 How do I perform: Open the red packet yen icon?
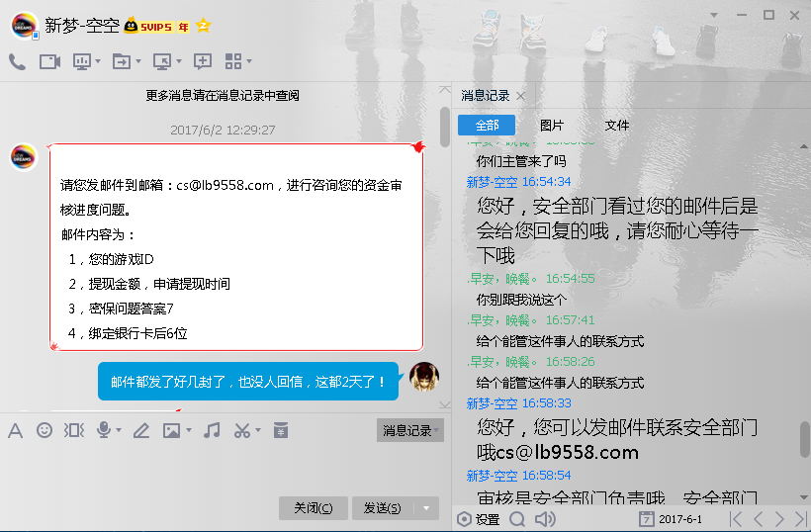point(281,430)
